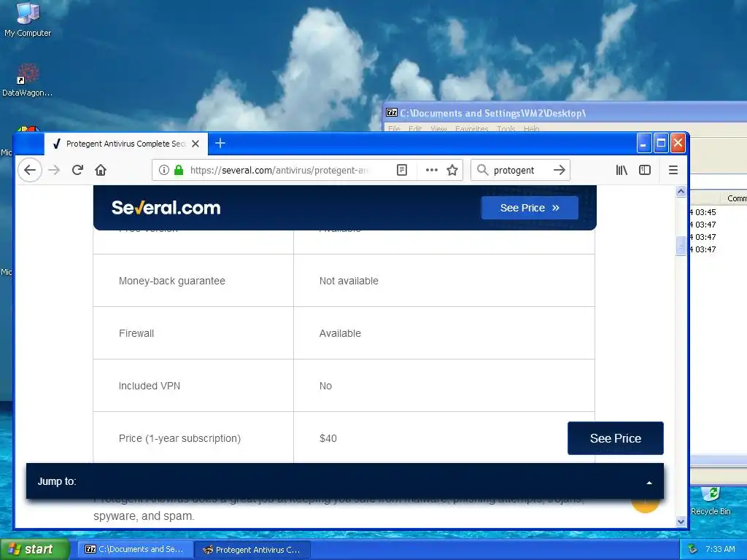Open Favorites menu in 7-Zip window
747x560 pixels.
(x=472, y=129)
